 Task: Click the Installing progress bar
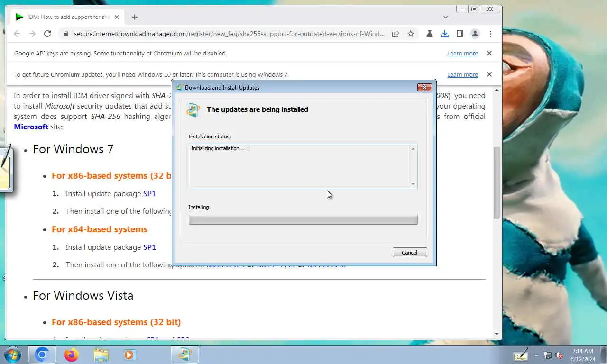tap(303, 219)
